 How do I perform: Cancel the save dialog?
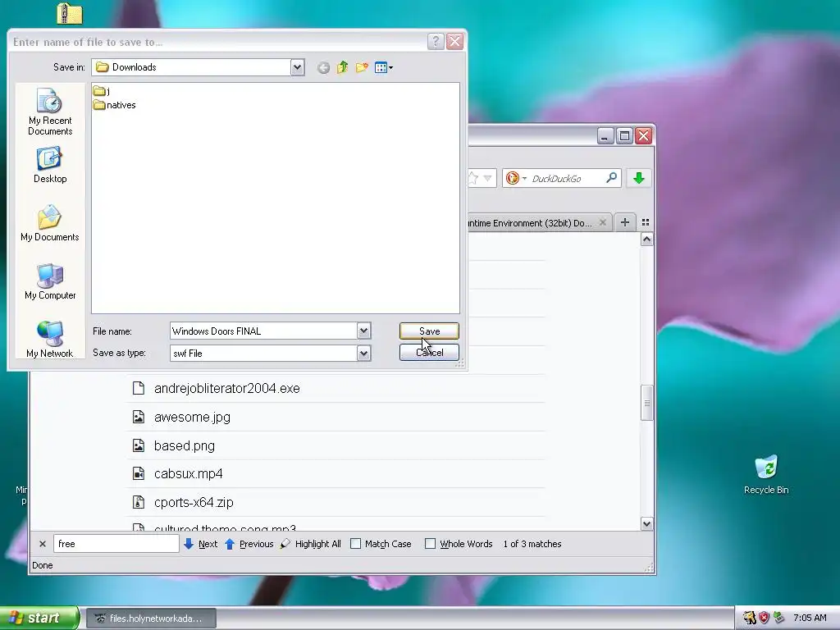tap(429, 353)
